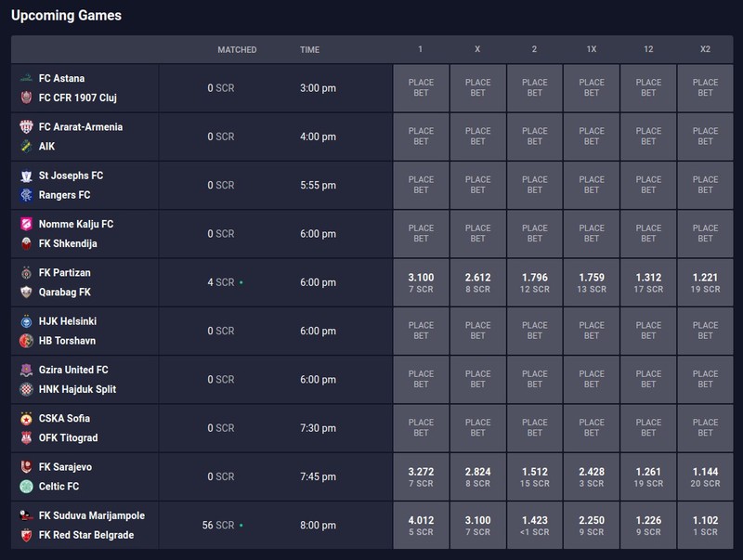Place bet on 2 for St Josephs match

[x=535, y=185]
